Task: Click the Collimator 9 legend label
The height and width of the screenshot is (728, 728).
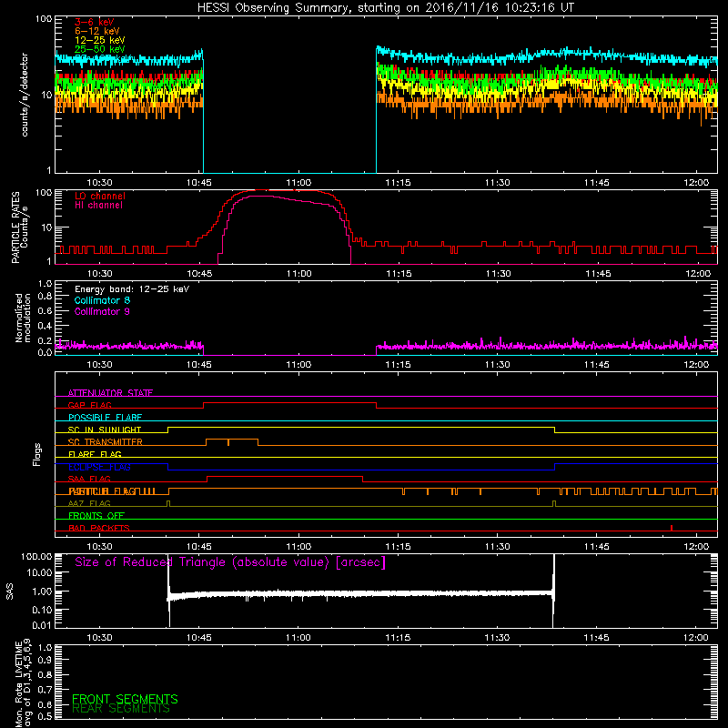Action: (102, 311)
